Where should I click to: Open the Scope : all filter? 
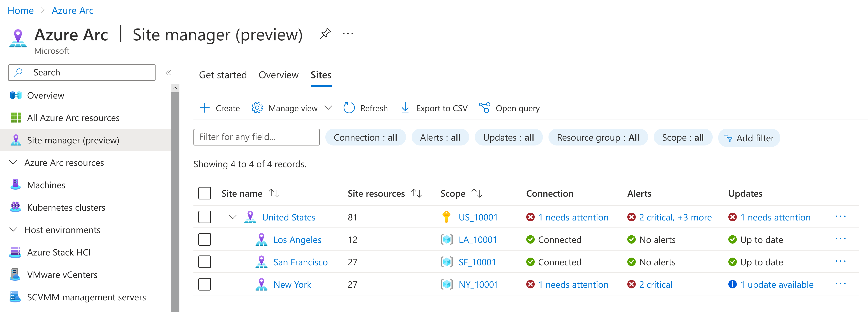point(683,137)
